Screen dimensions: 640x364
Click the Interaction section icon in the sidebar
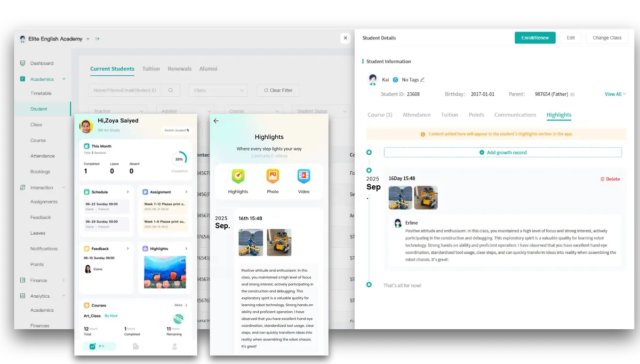pos(22,187)
